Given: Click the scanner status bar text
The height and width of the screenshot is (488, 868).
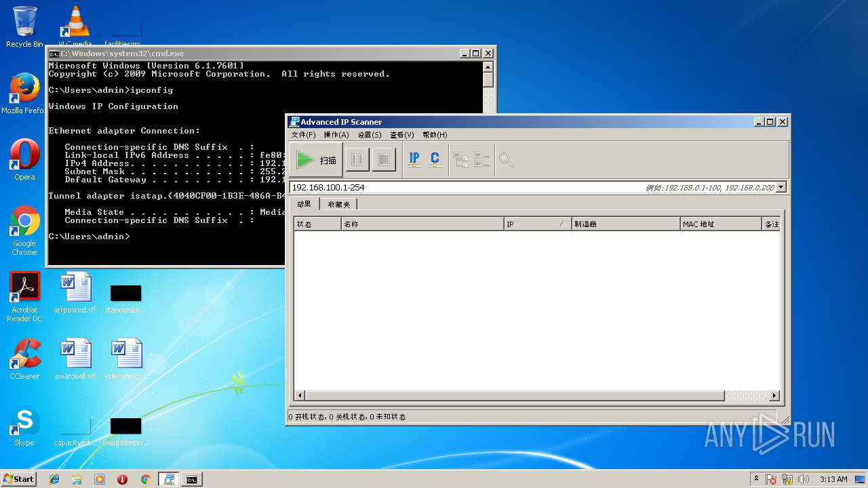Looking at the screenshot, I should point(347,417).
